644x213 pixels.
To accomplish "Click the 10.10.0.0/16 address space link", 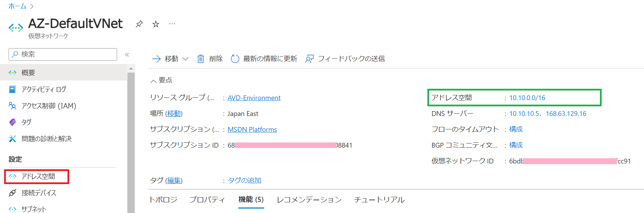I will (527, 98).
